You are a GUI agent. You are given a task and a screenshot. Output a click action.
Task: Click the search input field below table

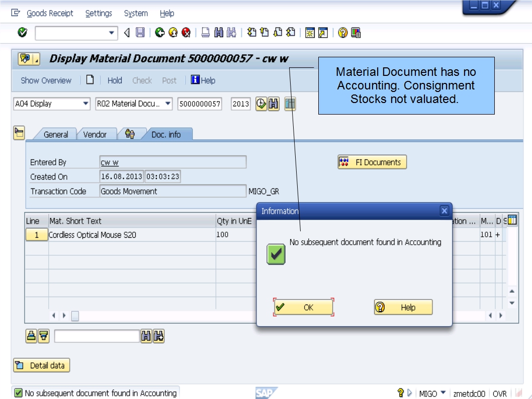pyautogui.click(x=97, y=336)
